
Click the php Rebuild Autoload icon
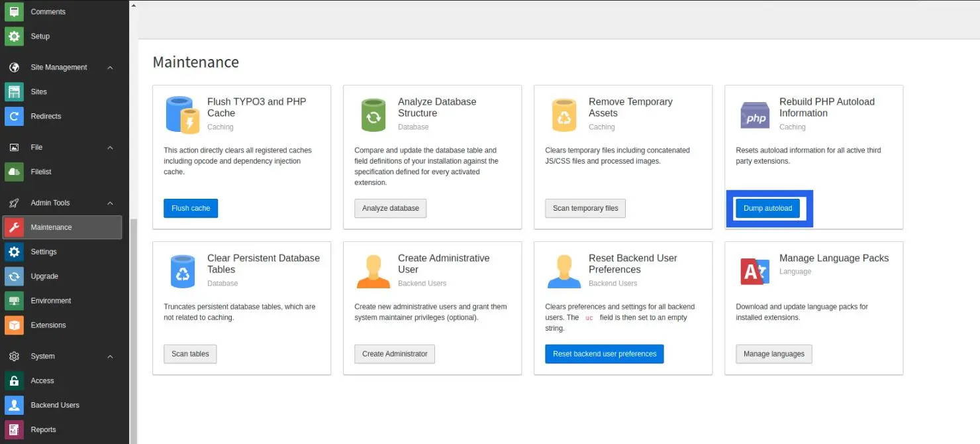[755, 115]
